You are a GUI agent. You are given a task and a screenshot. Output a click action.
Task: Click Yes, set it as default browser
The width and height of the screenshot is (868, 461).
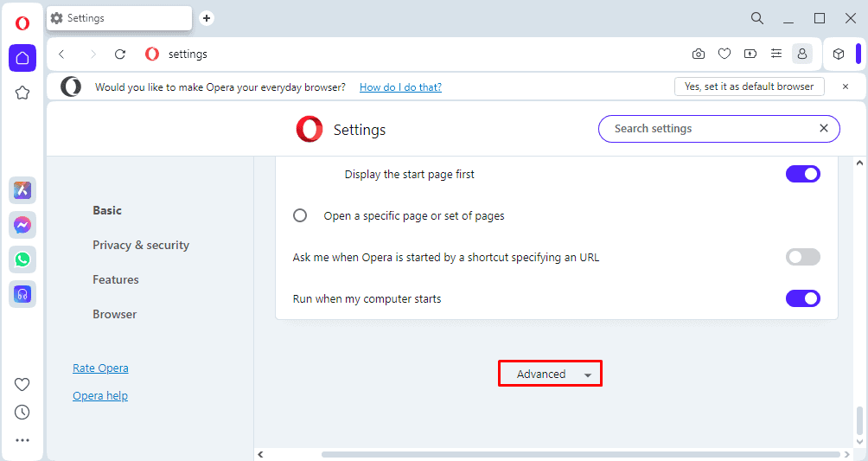tap(749, 86)
